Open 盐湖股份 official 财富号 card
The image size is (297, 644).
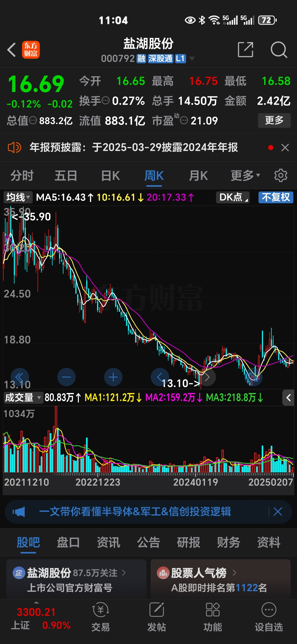(76, 580)
